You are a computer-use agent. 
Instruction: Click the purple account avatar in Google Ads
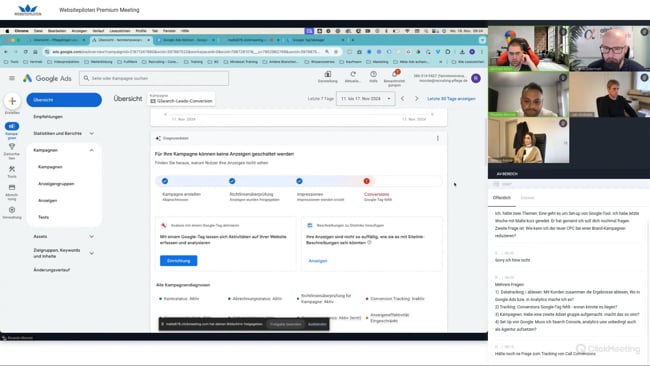(476, 78)
